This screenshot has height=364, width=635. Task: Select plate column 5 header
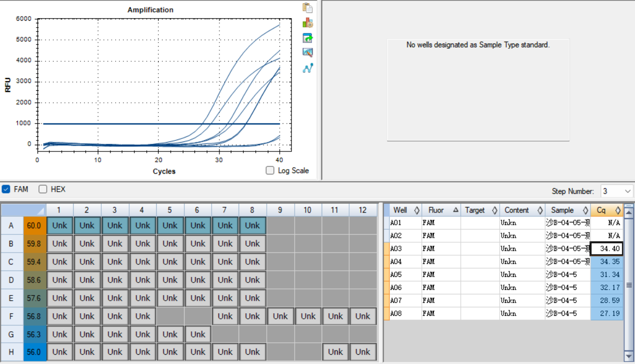pyautogui.click(x=170, y=210)
